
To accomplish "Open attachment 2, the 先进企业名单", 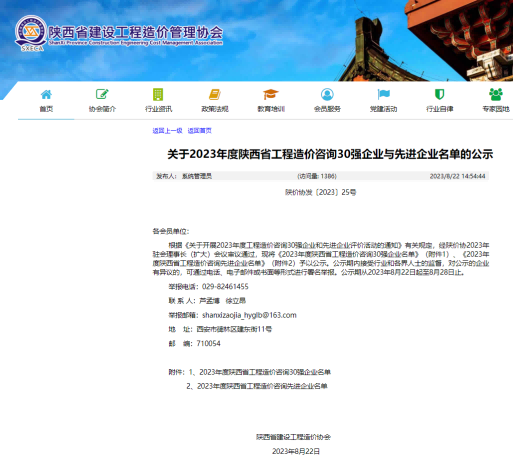I will 262,386.
